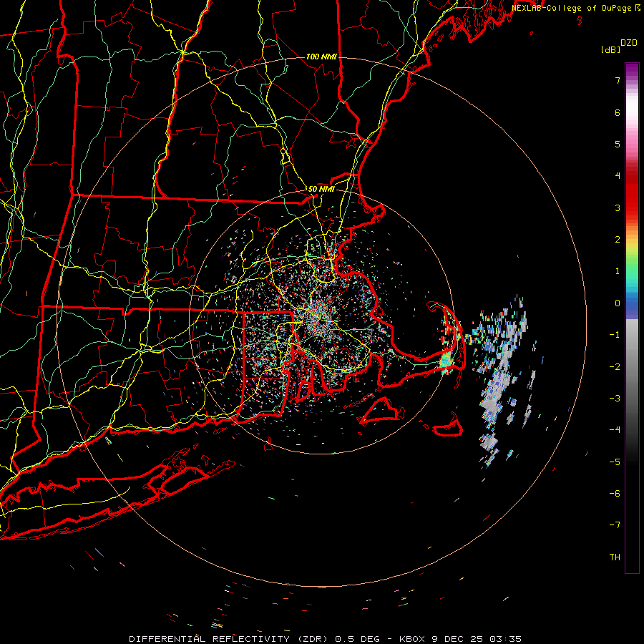Click the bright cyan echo over Cape Cod

[x=446, y=362]
